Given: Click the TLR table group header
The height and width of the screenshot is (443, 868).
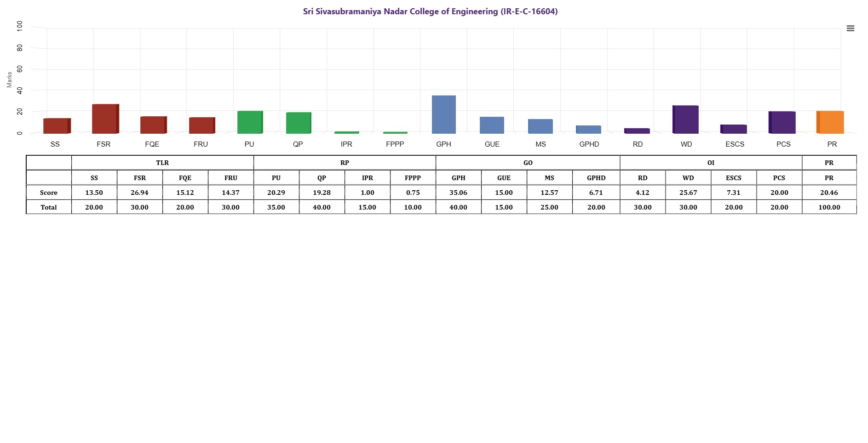Looking at the screenshot, I should [162, 163].
